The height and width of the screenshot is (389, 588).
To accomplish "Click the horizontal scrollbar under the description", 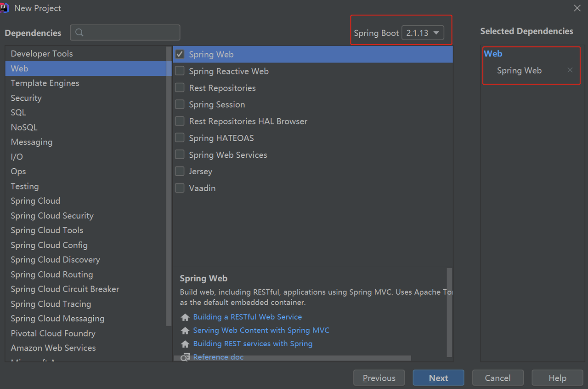I will coord(292,358).
